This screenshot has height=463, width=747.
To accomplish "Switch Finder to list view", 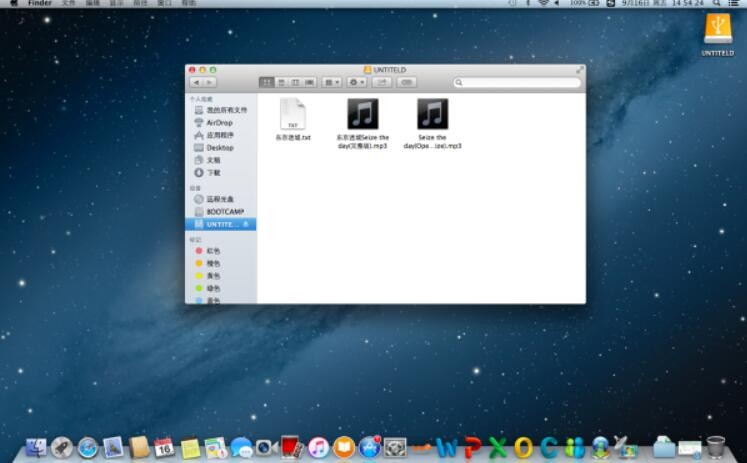I will click(x=281, y=82).
